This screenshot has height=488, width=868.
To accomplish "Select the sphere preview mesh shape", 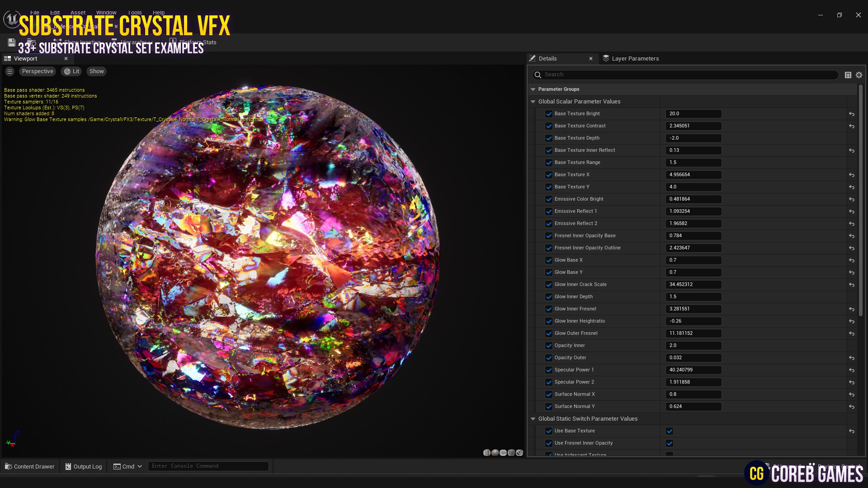I will coord(495,452).
